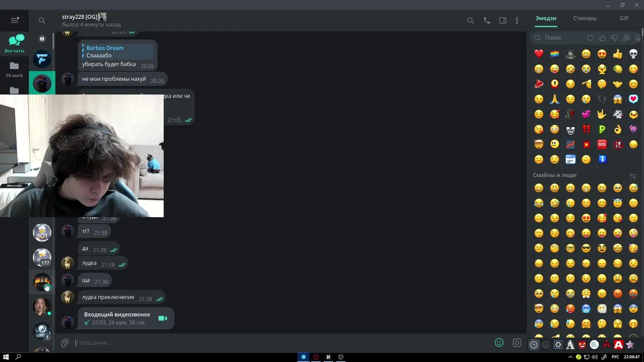Open the chat three-dot options menu
Image resolution: width=644 pixels, height=362 pixels.
point(517,21)
